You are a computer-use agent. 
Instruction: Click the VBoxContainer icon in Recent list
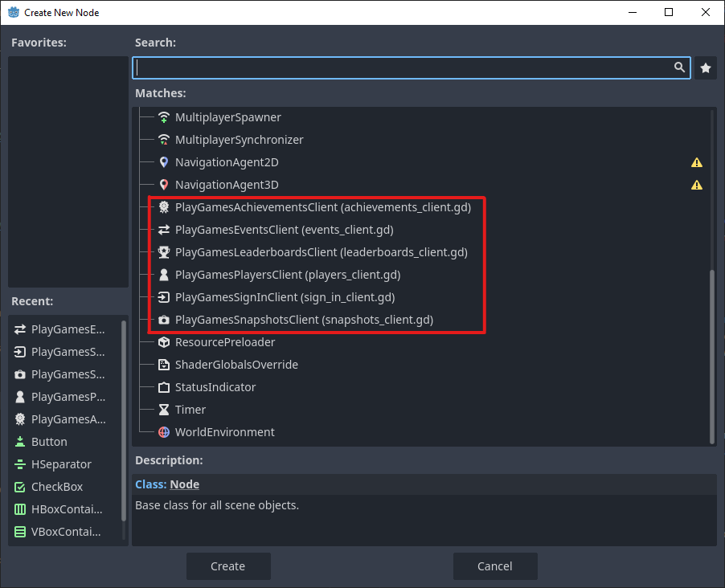20,532
